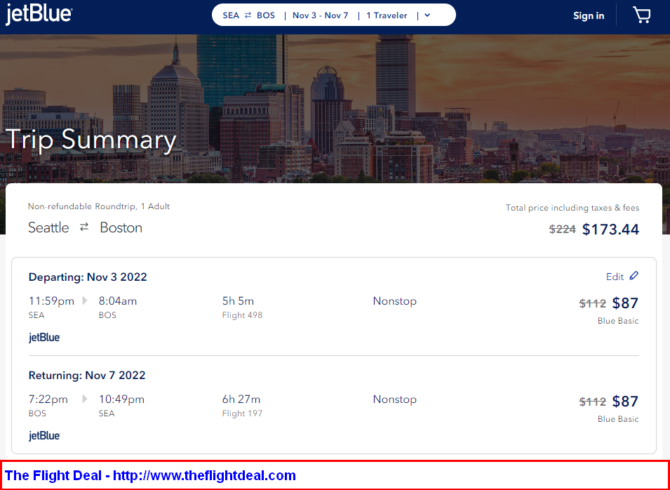The image size is (670, 490).
Task: Click the 10:49pm return arrival time
Action: coord(122,399)
